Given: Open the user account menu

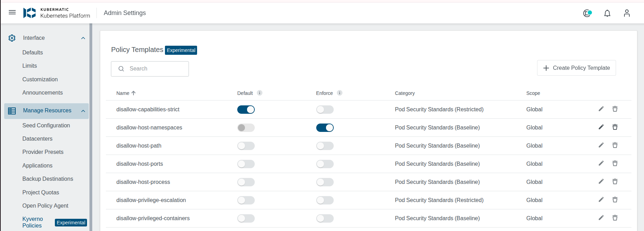Looking at the screenshot, I should click(x=627, y=13).
